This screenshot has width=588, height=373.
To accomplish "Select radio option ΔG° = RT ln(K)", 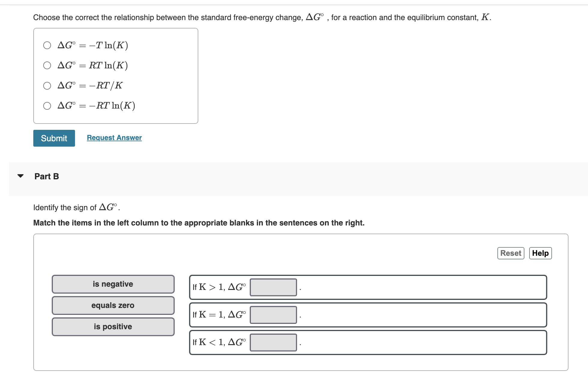I will [47, 65].
